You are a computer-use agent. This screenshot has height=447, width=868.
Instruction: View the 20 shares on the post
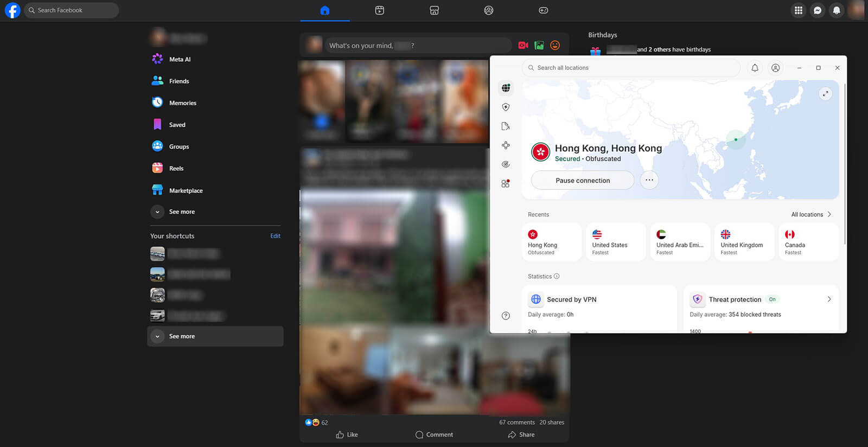552,422
